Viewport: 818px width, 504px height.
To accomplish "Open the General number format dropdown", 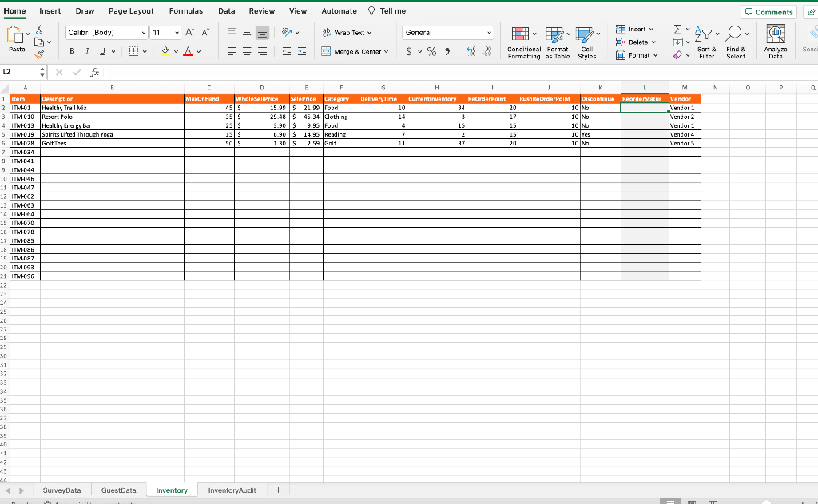I will pyautogui.click(x=446, y=33).
